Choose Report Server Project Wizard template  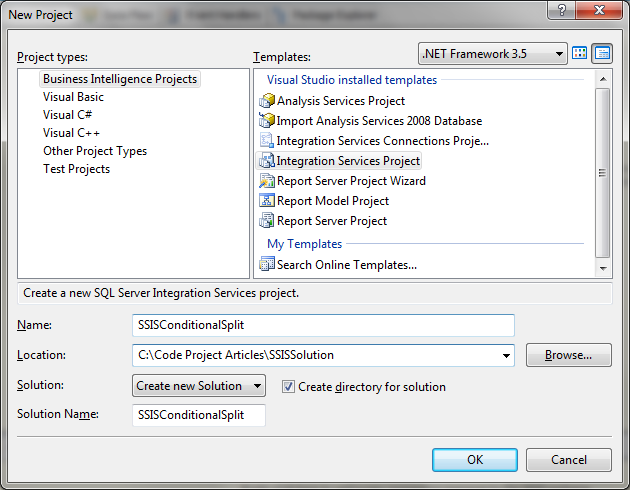[351, 181]
